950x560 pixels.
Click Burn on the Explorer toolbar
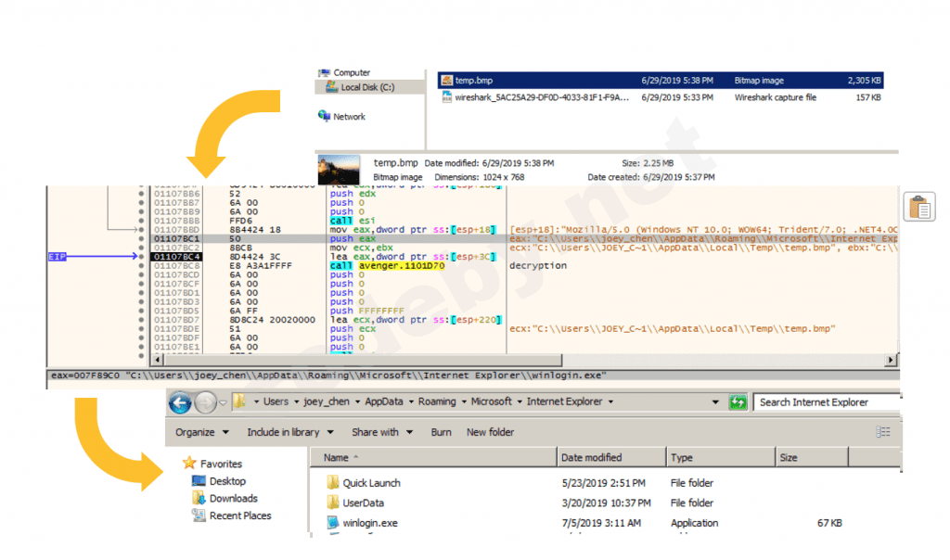pos(441,432)
